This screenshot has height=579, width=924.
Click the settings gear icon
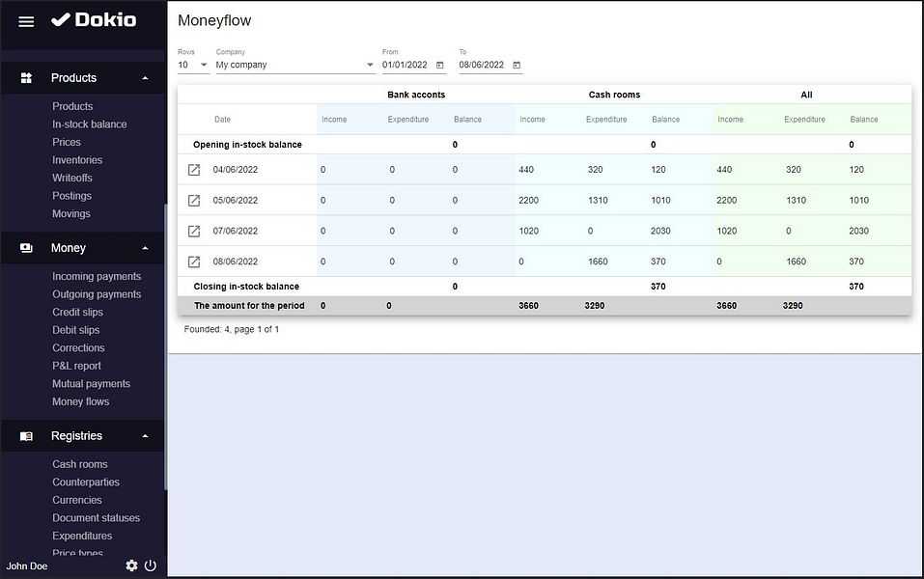point(131,565)
